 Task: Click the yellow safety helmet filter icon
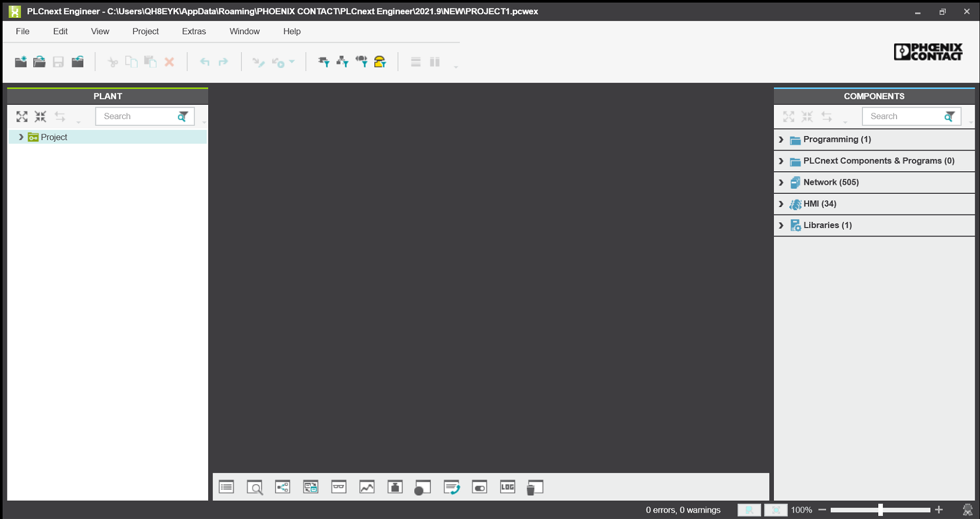[380, 62]
